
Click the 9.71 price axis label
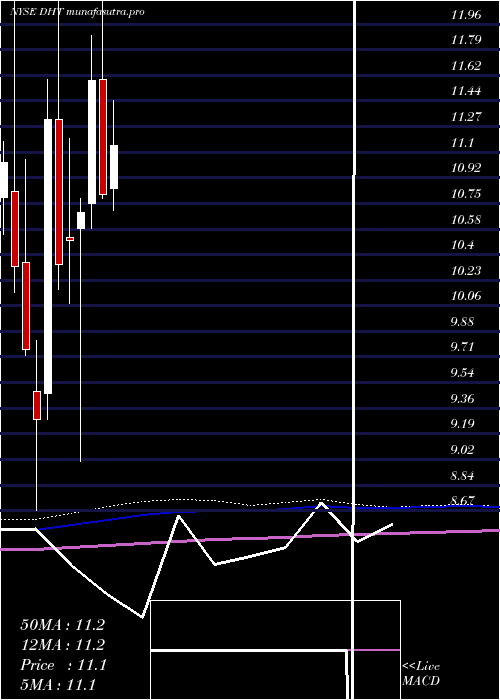(462, 347)
